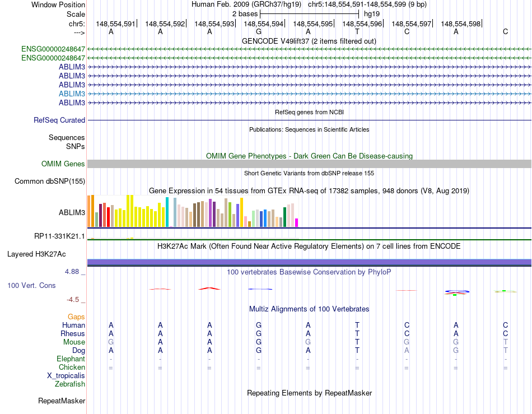Select the Common dbSNP(155) track label
532x414 pixels.
coord(50,181)
